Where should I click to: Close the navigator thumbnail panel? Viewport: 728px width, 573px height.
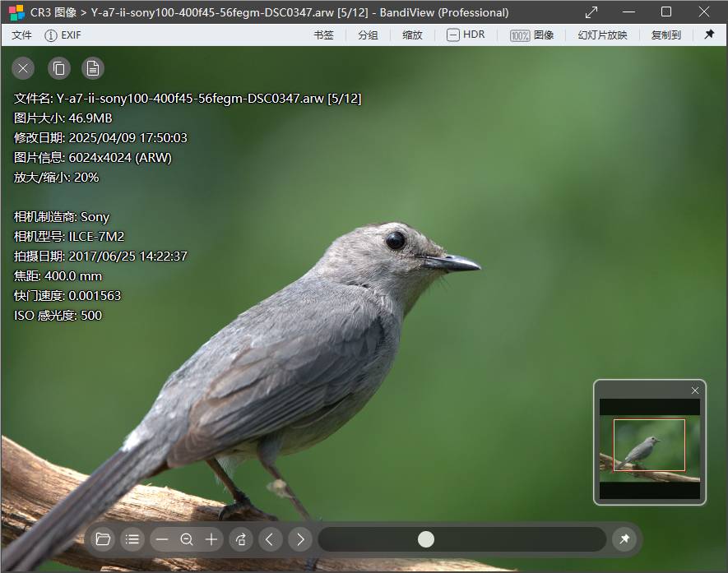click(x=695, y=390)
